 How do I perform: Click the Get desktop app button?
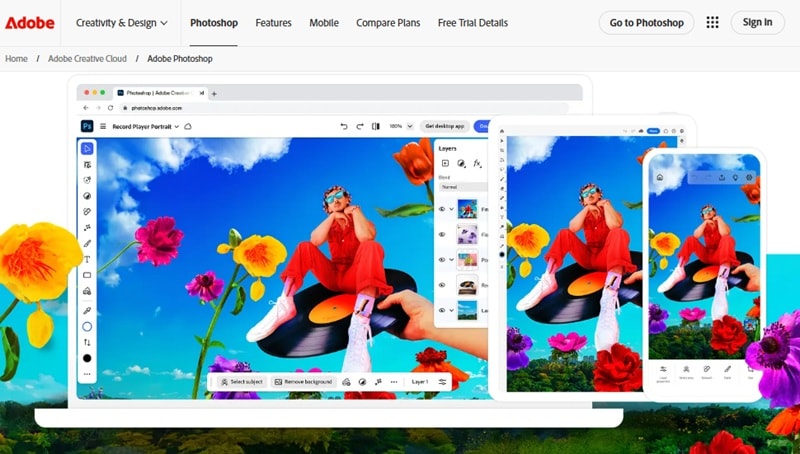444,126
